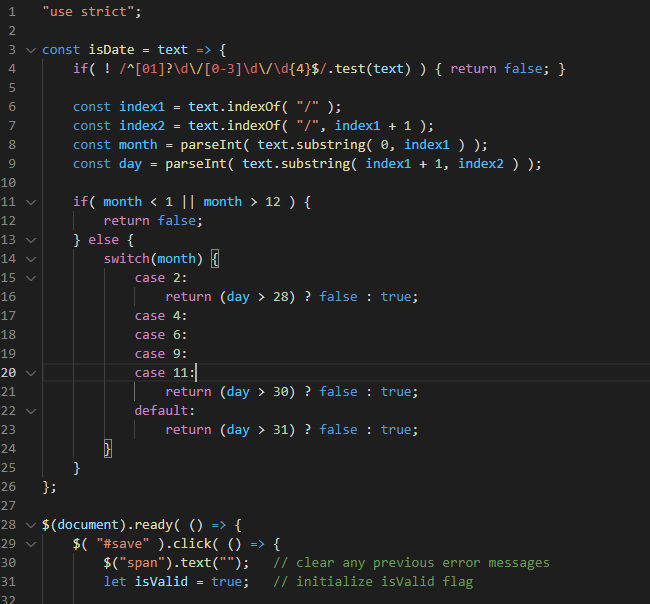Click the "use strict" string on line 1
The image size is (650, 604).
coord(88,12)
